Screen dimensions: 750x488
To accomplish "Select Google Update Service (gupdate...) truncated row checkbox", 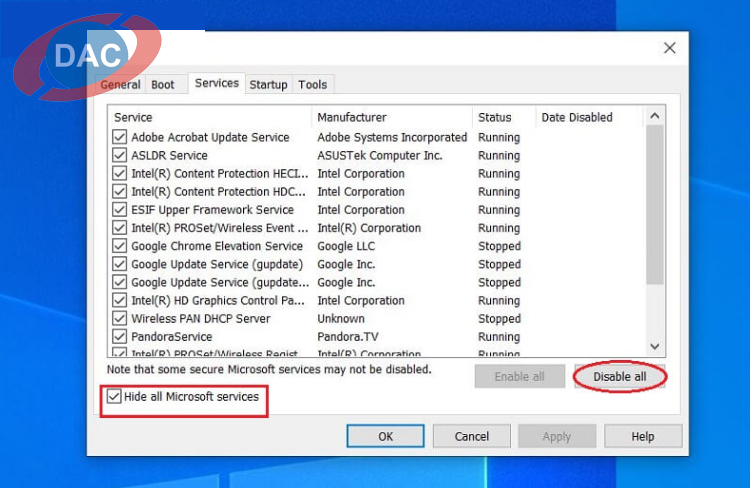I will click(x=120, y=282).
